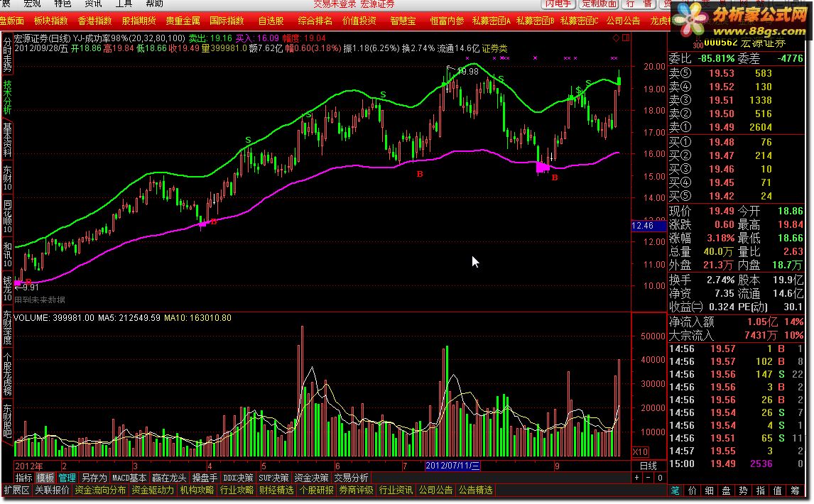
Task: Select the 势 tab in the quote panel
Action: coord(744,491)
